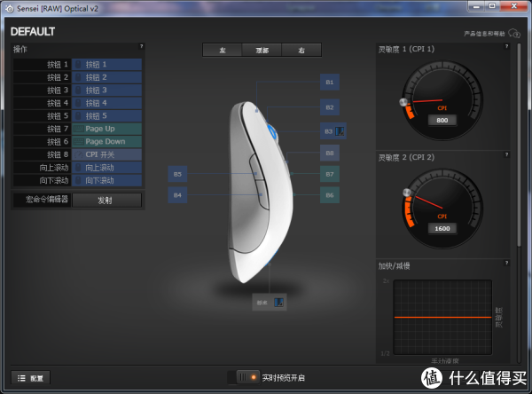Open help for 灵敏度 2 (CPI 2) panel
The image size is (532, 394).
506,154
